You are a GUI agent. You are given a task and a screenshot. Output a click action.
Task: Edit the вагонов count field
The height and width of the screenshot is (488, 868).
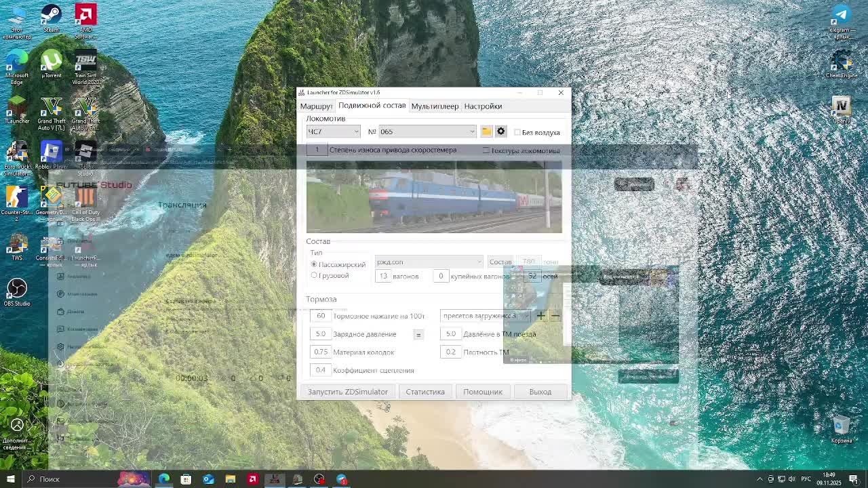pyautogui.click(x=383, y=276)
